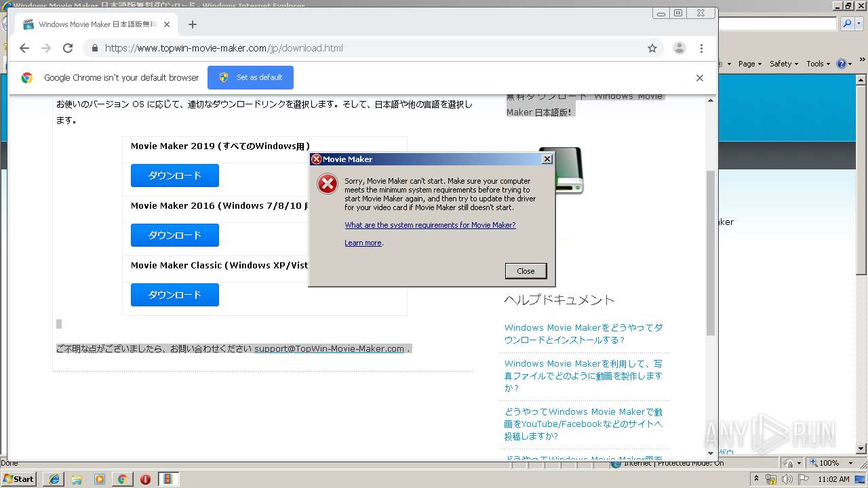
Task: Click Chrome page scrollbar up arrow
Action: tap(711, 101)
